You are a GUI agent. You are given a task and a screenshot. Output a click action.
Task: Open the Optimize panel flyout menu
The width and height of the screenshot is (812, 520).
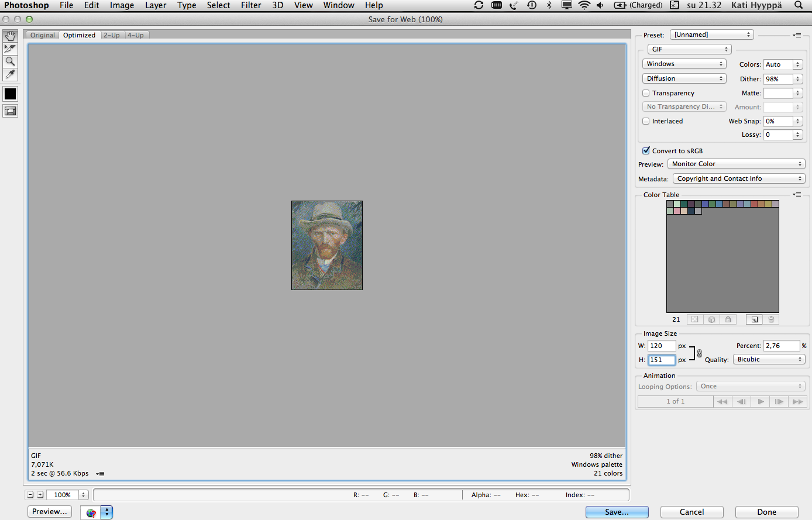point(797,35)
